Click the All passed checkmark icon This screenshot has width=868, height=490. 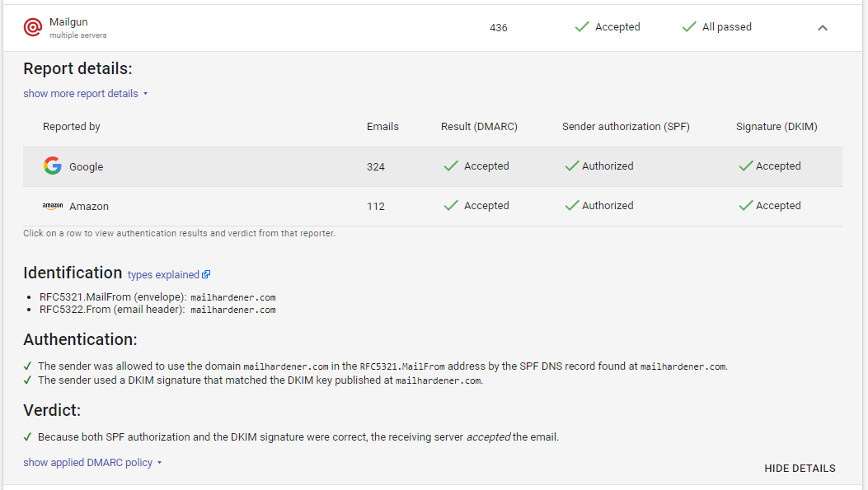coord(689,27)
